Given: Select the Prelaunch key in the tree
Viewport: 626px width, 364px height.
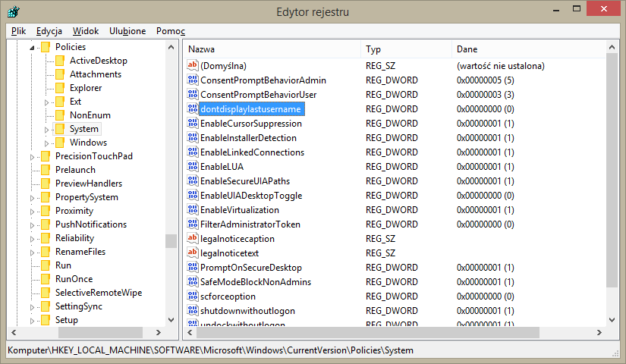Looking at the screenshot, I should click(75, 170).
